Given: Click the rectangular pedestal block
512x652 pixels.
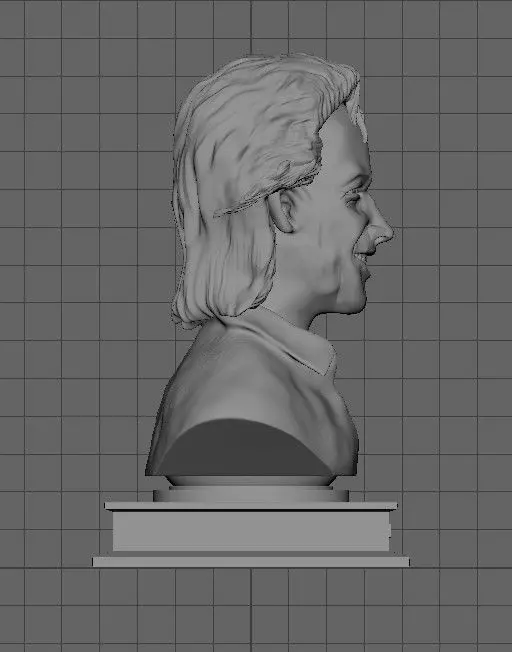Looking at the screenshot, I should [251, 531].
